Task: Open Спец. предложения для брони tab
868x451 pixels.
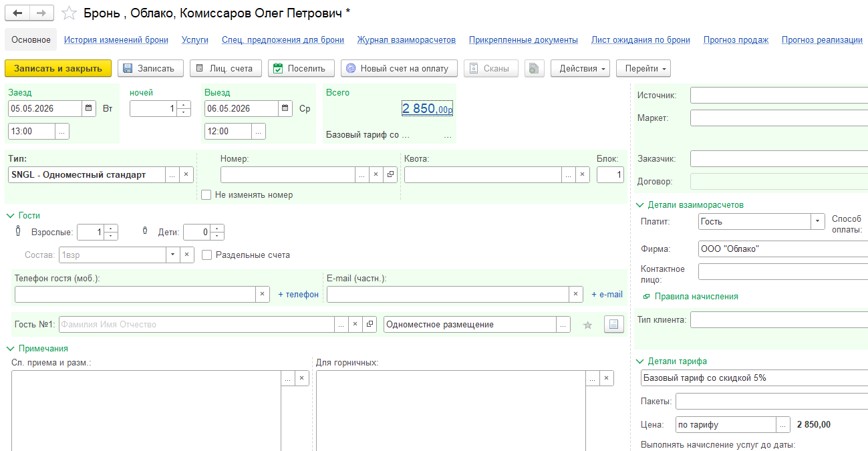Action: point(283,39)
